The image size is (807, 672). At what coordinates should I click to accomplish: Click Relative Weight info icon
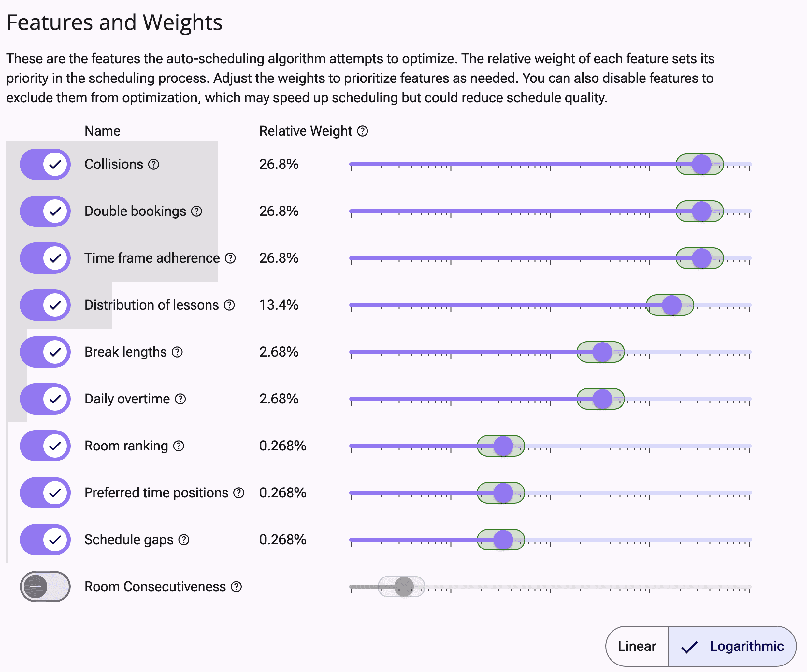[x=362, y=131]
